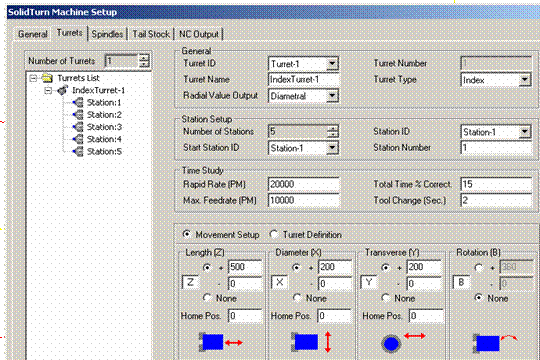
Task: Click the Diameter (X) minus value field
Action: [335, 284]
